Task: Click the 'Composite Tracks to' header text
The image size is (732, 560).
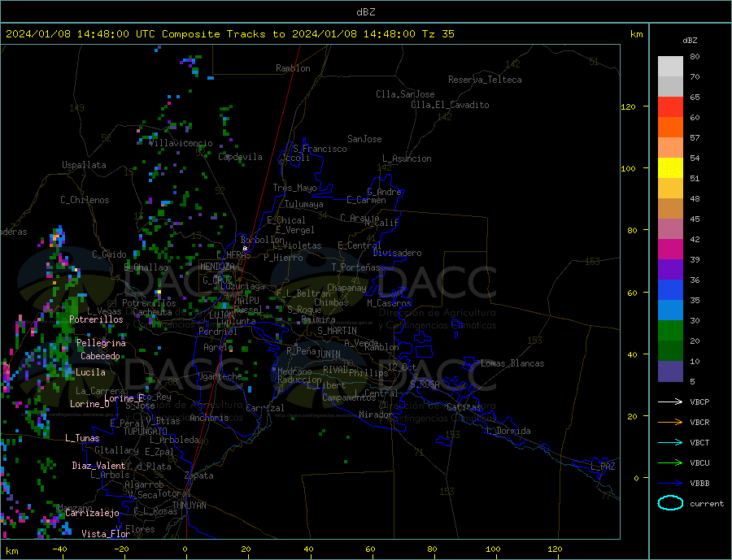Action: click(223, 34)
